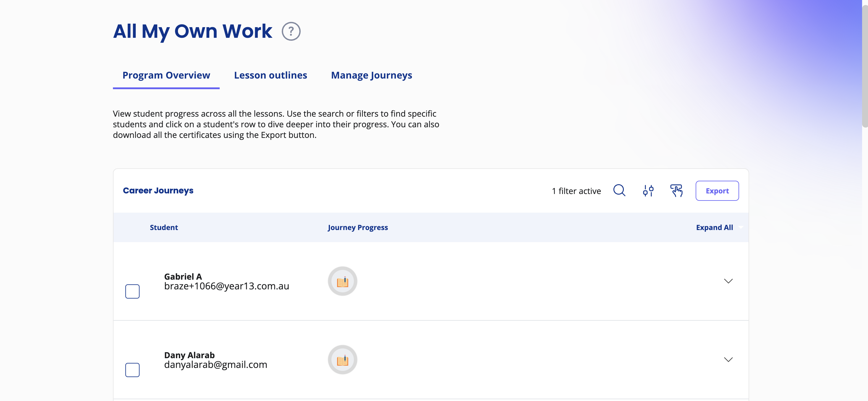Image resolution: width=868 pixels, height=401 pixels.
Task: Click the page vertical scrollbar
Action: (865, 64)
